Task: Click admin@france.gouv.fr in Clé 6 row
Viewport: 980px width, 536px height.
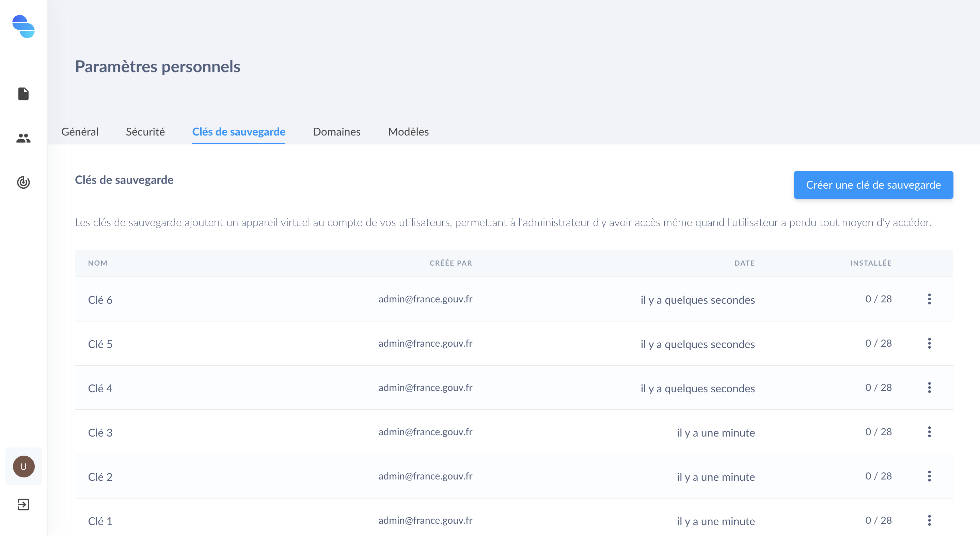Action: pyautogui.click(x=425, y=299)
